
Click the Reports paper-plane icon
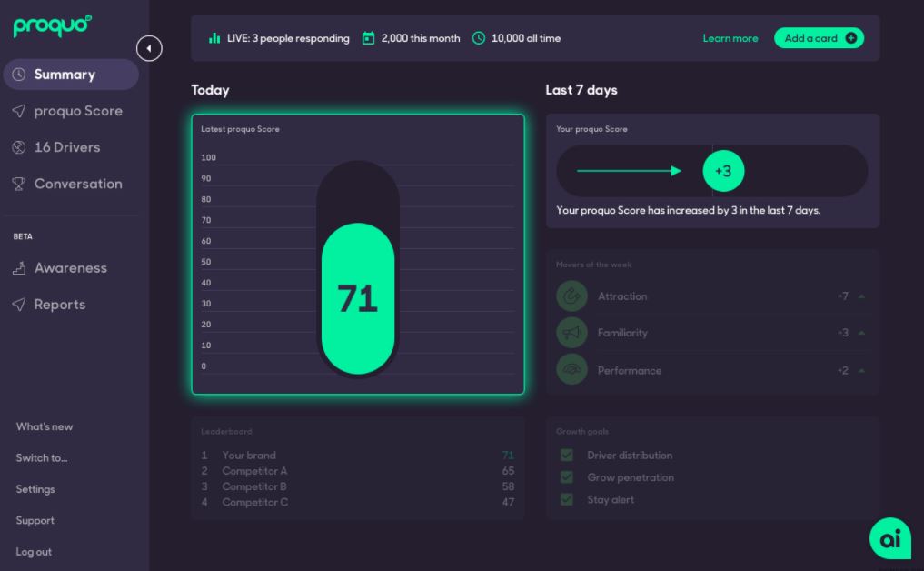[x=19, y=305]
